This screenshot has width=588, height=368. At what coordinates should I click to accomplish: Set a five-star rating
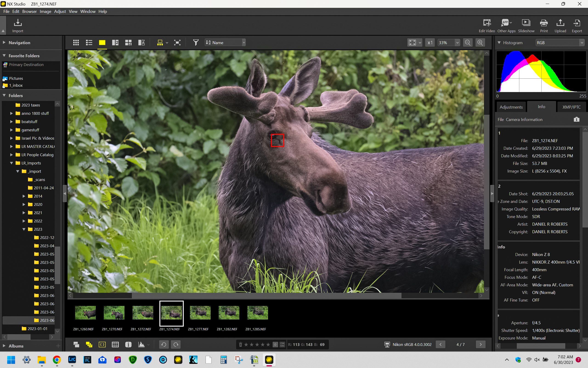point(268,344)
